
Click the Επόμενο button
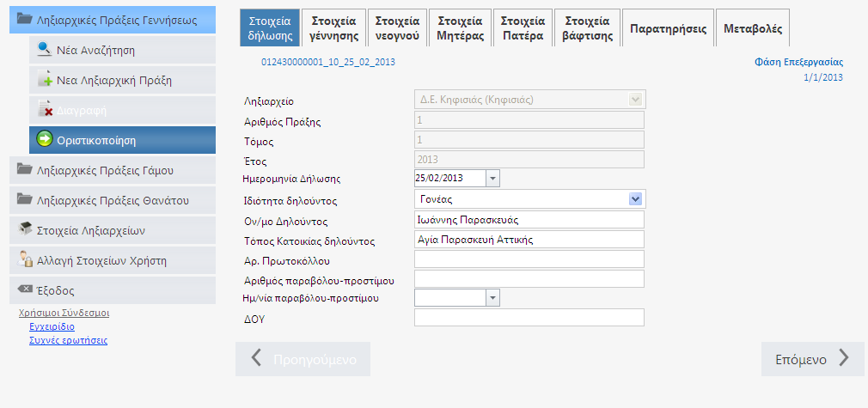(x=813, y=359)
